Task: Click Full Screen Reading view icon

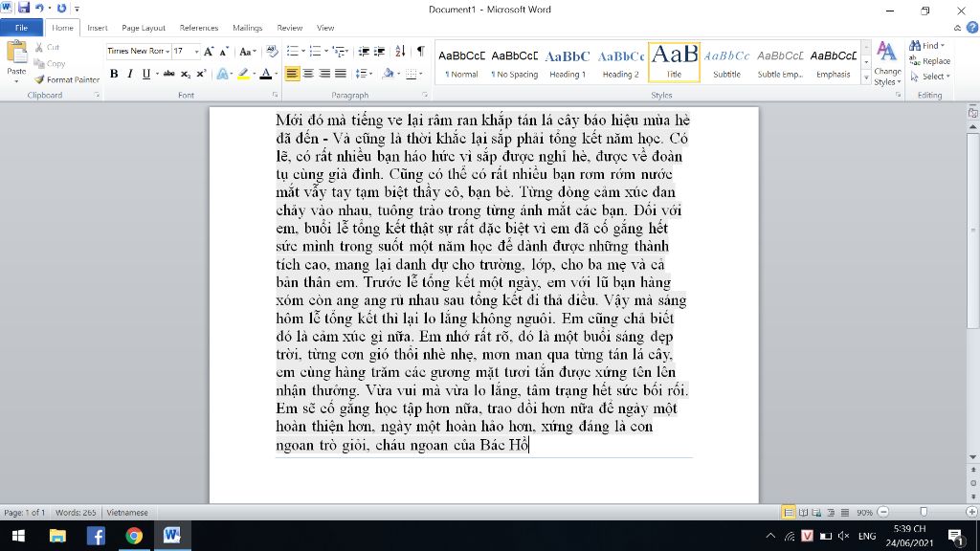Action: [x=803, y=513]
